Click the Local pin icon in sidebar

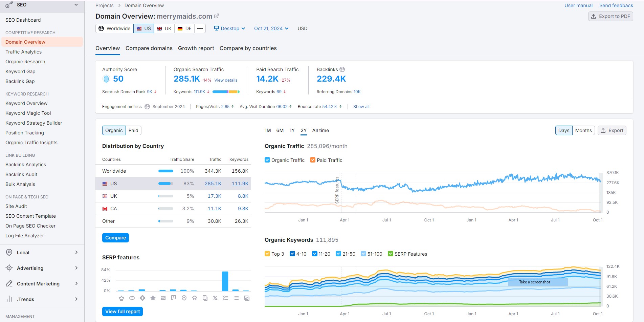tap(9, 252)
